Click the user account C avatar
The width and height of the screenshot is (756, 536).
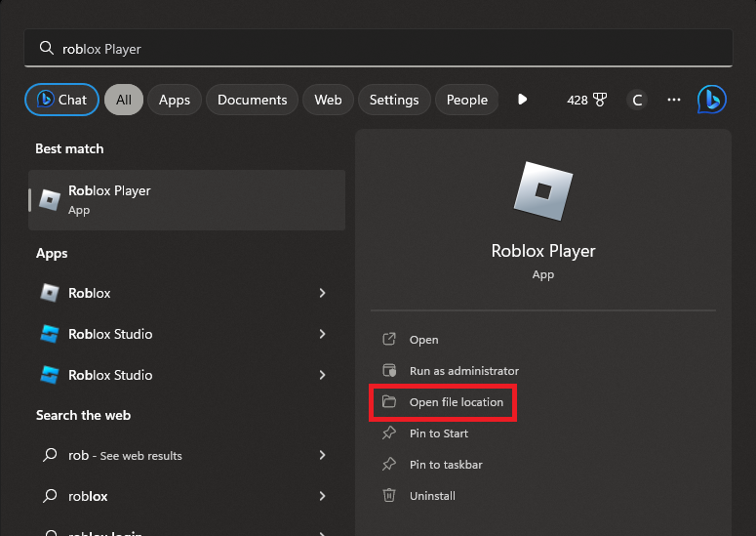pos(637,100)
